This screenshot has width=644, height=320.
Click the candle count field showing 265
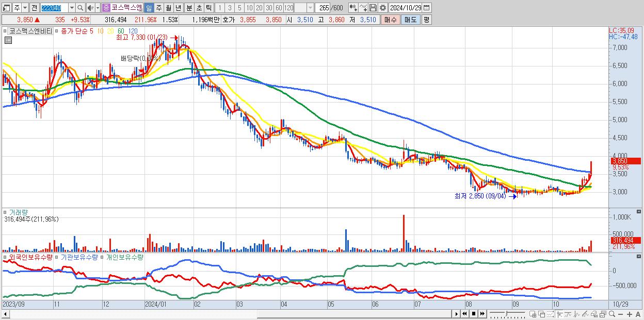coord(322,8)
